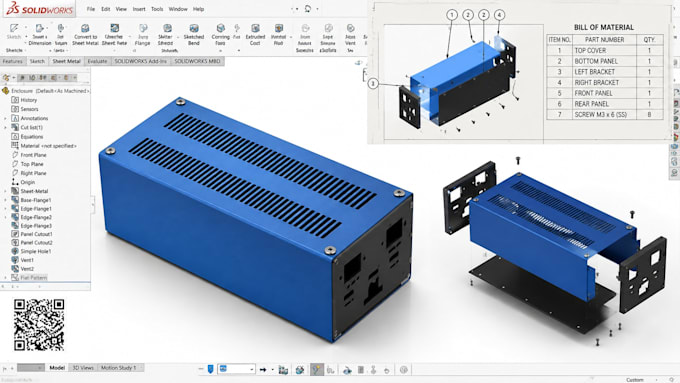Switch to the Evaluate tab
This screenshot has height=383, width=680.
pyautogui.click(x=97, y=61)
